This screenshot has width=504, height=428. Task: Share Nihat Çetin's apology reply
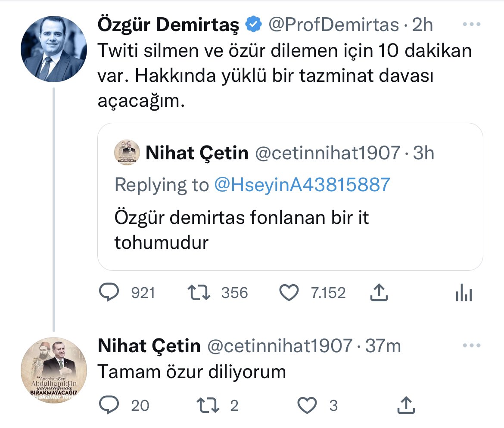pos(405,405)
